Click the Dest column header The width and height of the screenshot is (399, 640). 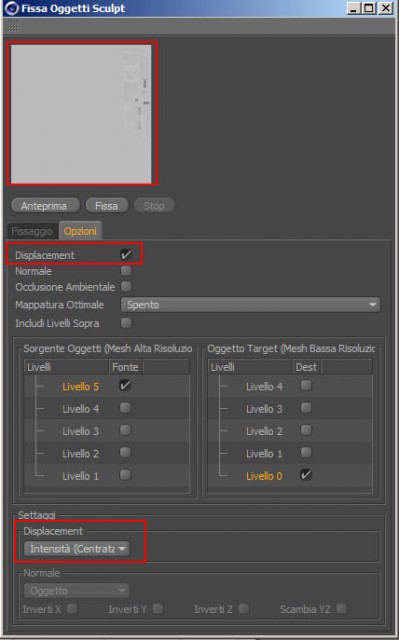(306, 367)
